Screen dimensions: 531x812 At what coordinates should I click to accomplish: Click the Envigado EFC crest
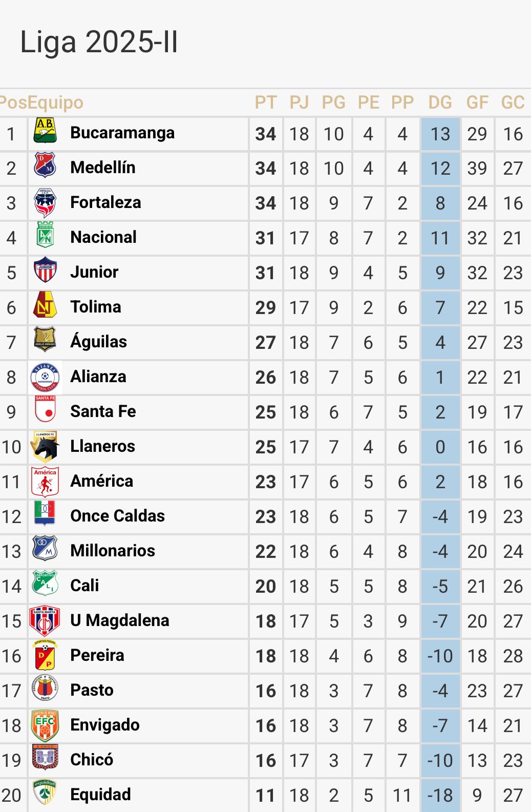(x=45, y=724)
